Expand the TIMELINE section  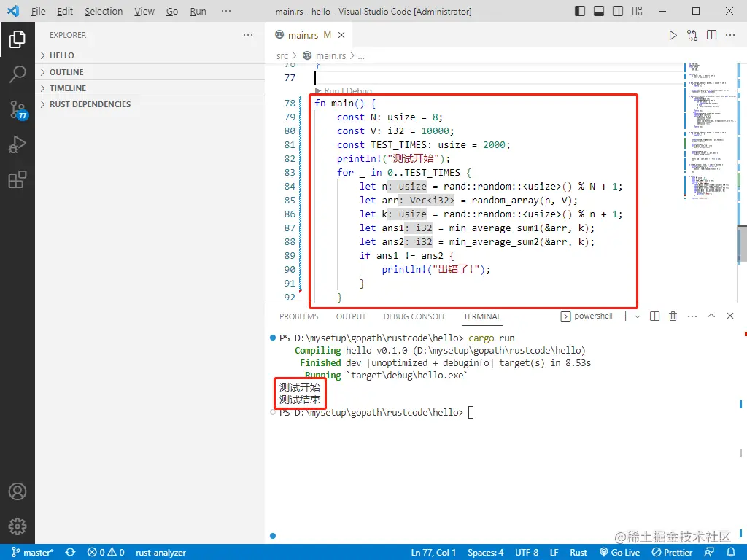pyautogui.click(x=150, y=88)
